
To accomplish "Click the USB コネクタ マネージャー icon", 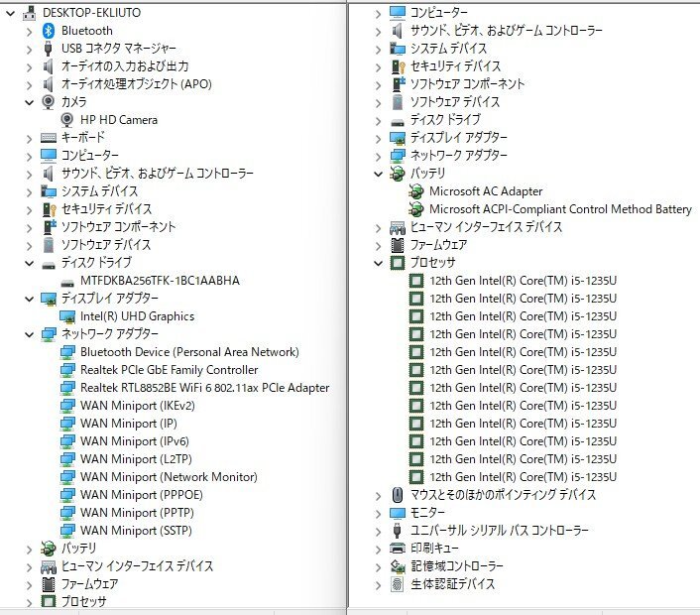I will (49, 49).
